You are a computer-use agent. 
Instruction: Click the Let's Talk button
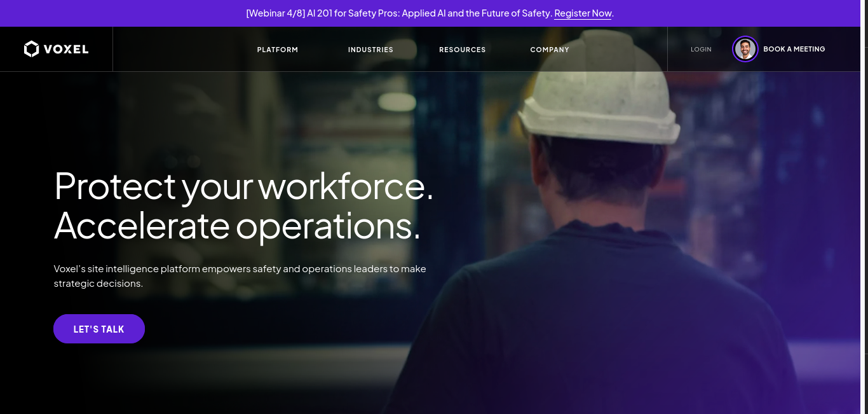tap(99, 329)
